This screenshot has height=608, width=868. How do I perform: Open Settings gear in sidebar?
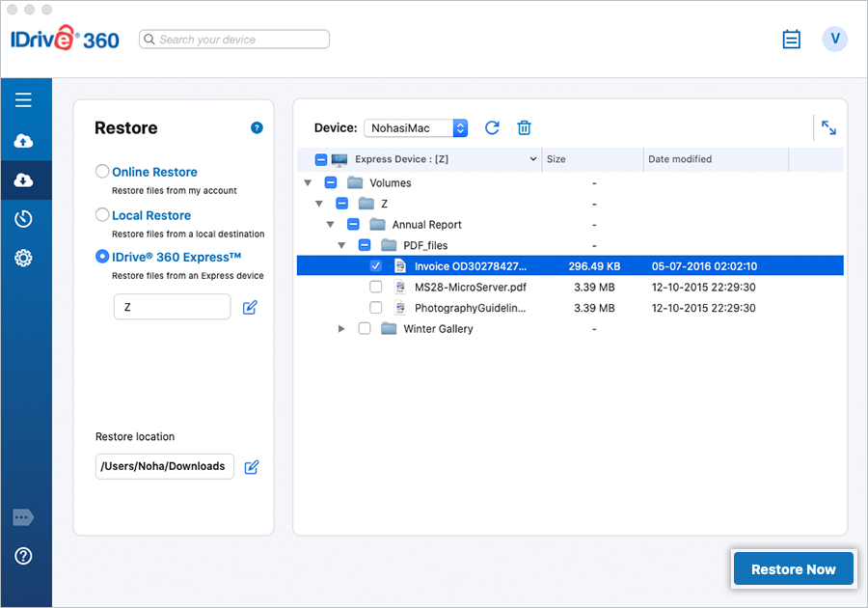point(24,258)
